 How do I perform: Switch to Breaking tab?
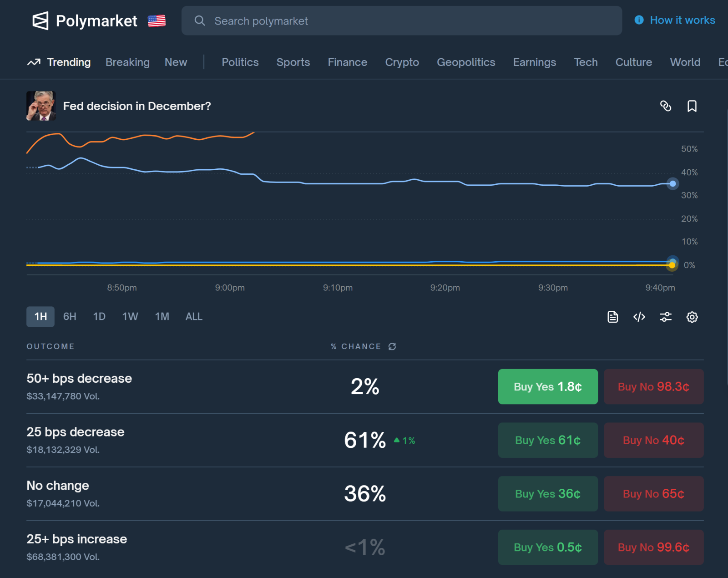pyautogui.click(x=127, y=62)
